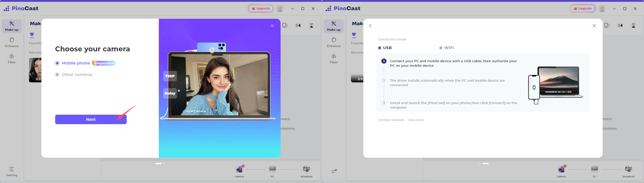Click 'Local Camera' label on preview

(x=196, y=111)
